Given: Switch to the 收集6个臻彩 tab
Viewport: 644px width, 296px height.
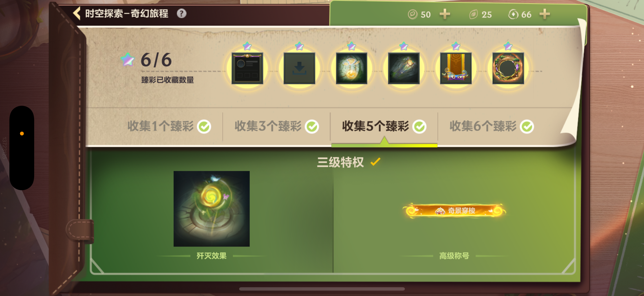Looking at the screenshot, I should [x=492, y=126].
